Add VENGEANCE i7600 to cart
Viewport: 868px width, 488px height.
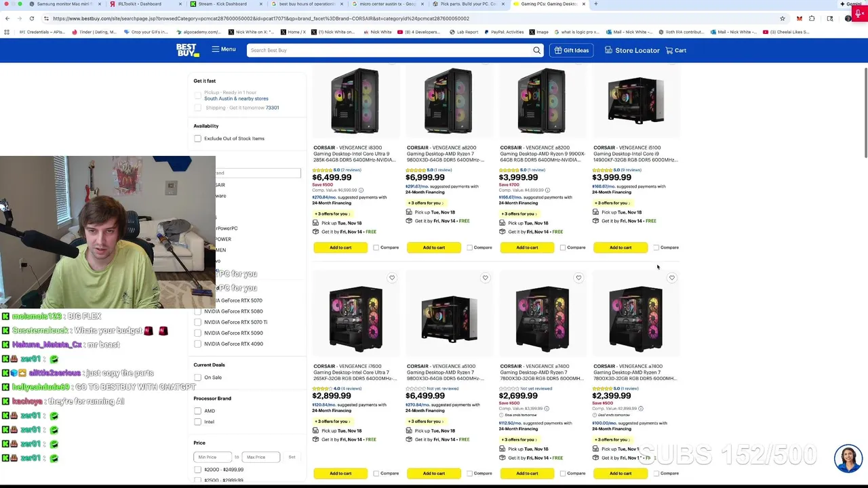[x=340, y=473]
